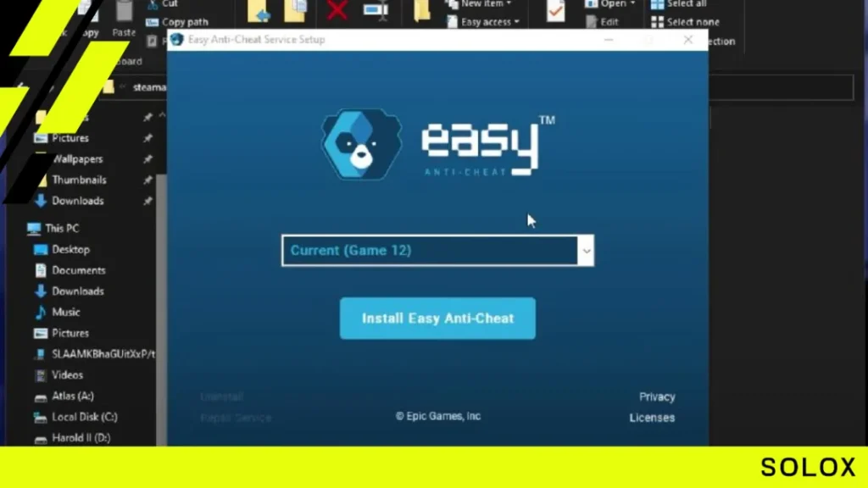Select This PC in the navigation pane
The image size is (868, 488).
click(53, 228)
